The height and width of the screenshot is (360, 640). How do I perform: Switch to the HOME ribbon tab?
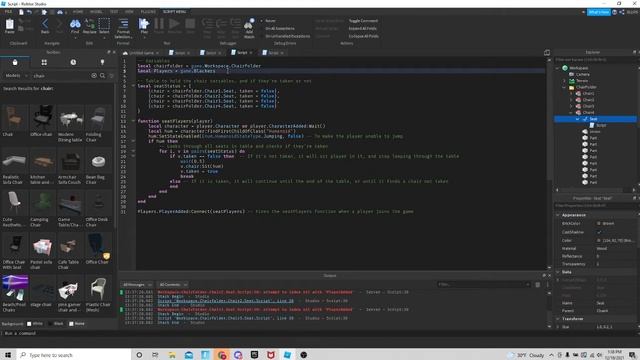pos(78,12)
